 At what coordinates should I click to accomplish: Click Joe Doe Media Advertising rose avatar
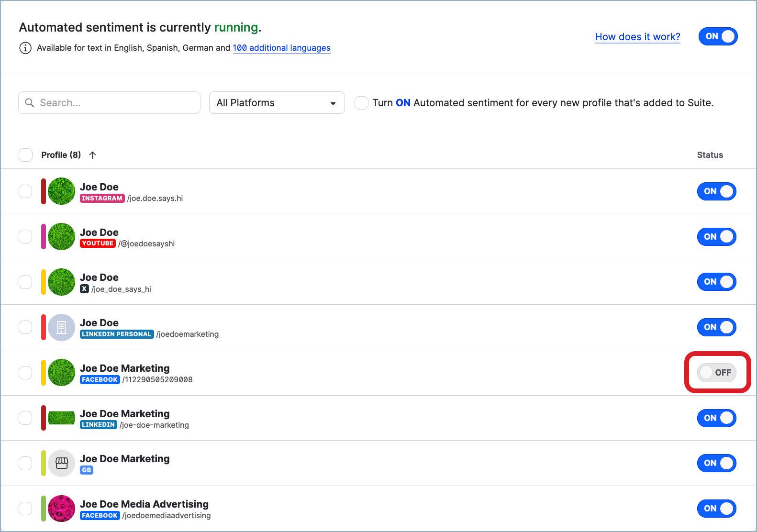(62, 509)
